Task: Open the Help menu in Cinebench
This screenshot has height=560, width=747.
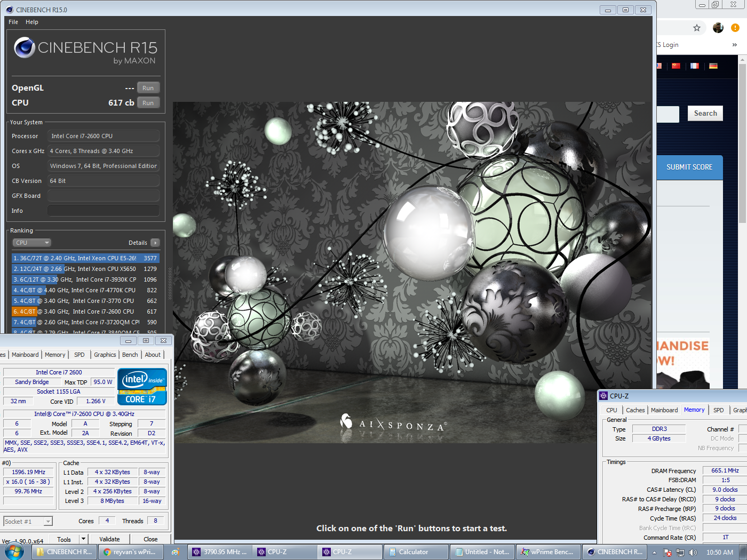Action: click(x=32, y=22)
